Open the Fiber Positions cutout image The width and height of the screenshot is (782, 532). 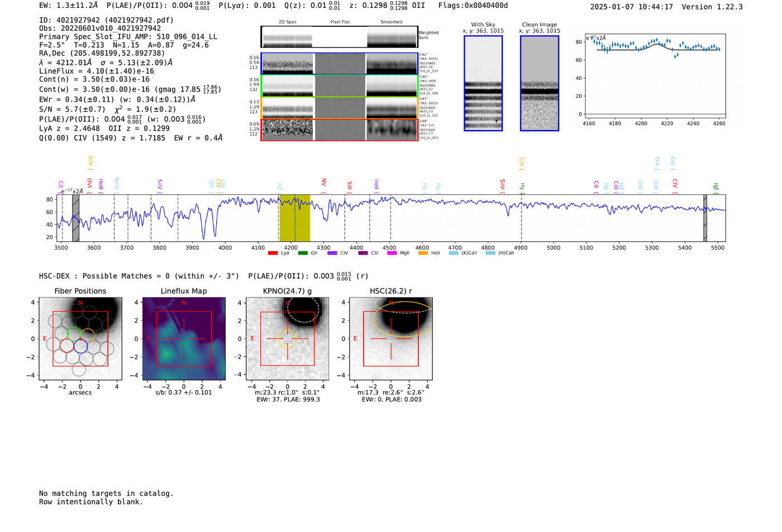[x=80, y=339]
